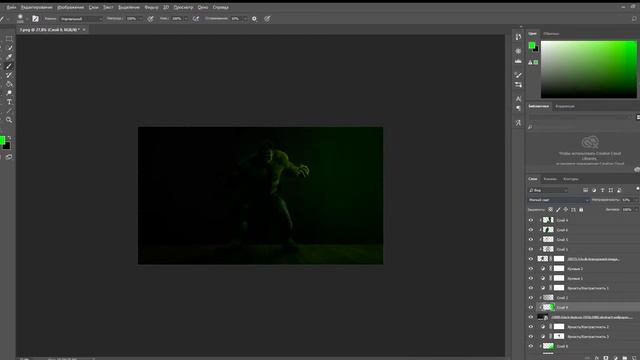Hide the Кривые 1 adjustment layer
Viewport: 640px width, 360px height.
click(531, 278)
